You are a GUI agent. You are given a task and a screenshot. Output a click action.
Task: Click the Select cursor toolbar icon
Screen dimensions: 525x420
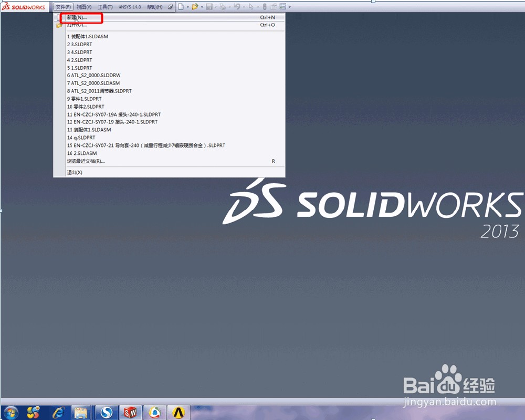(x=251, y=7)
